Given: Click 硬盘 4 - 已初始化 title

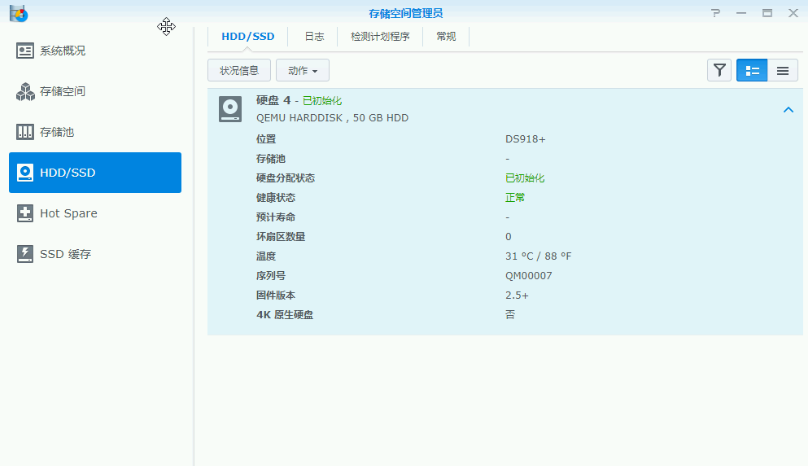Looking at the screenshot, I should point(299,100).
